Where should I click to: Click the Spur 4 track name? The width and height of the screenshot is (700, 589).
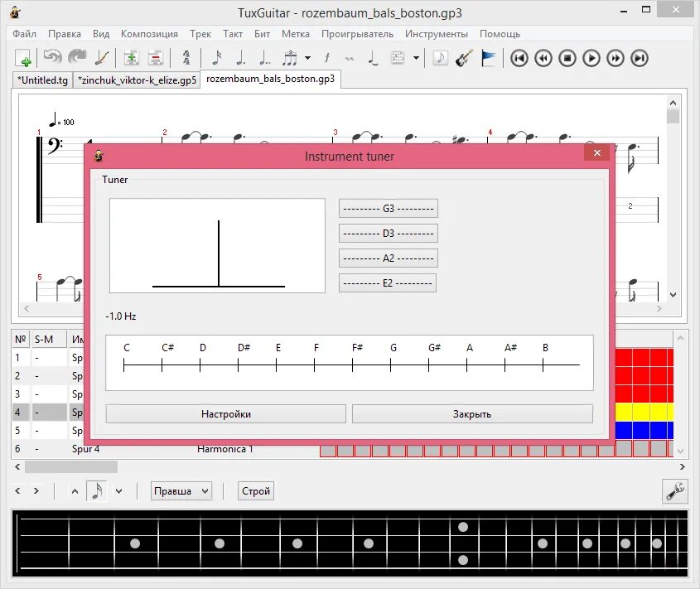[85, 449]
